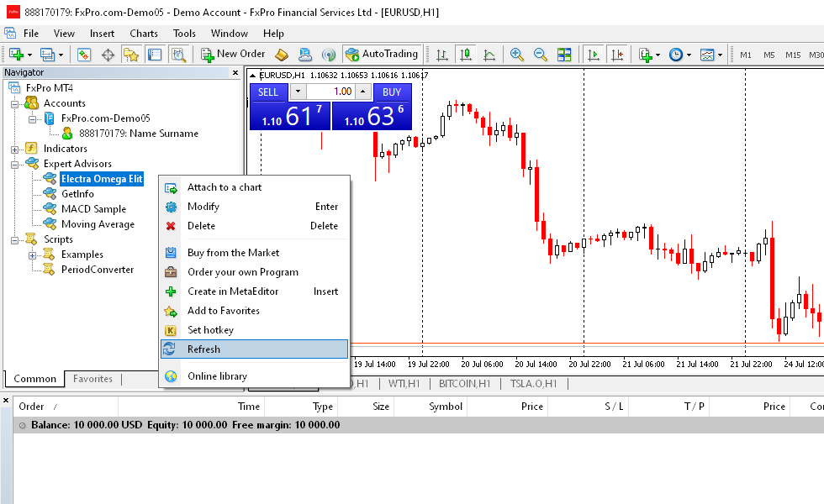Collapse the Scripts tree node
Screen dimensions: 824x504
pos(15,240)
